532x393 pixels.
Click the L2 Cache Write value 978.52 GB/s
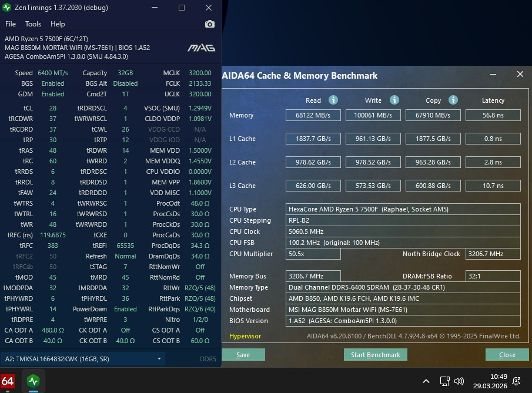point(373,162)
